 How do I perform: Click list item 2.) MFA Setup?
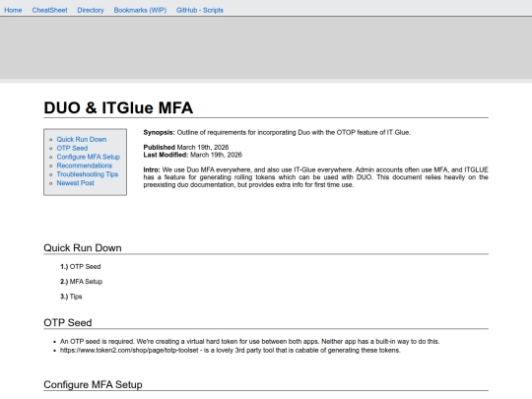click(x=81, y=282)
